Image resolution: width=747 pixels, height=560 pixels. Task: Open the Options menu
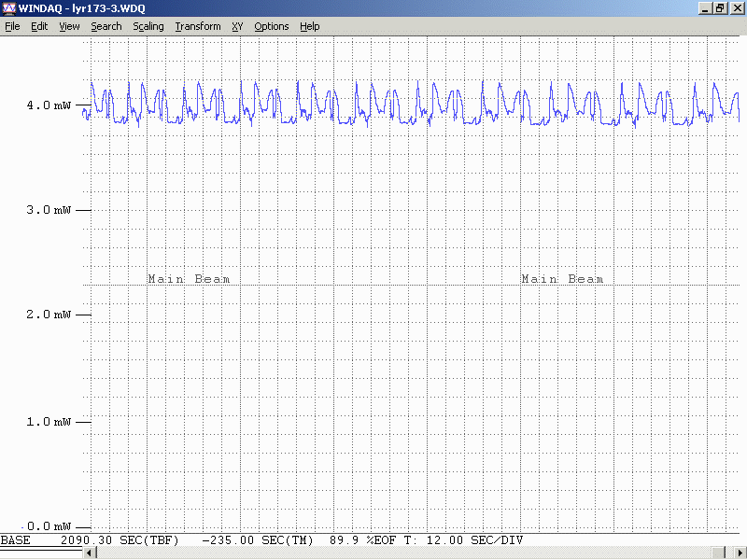pos(271,26)
